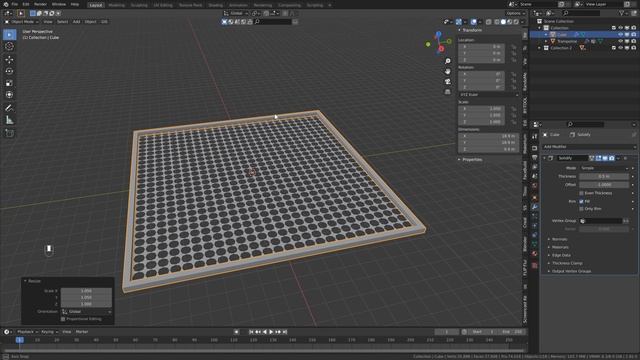Expand the Materials subpanel
The image size is (640, 360).
(560, 247)
